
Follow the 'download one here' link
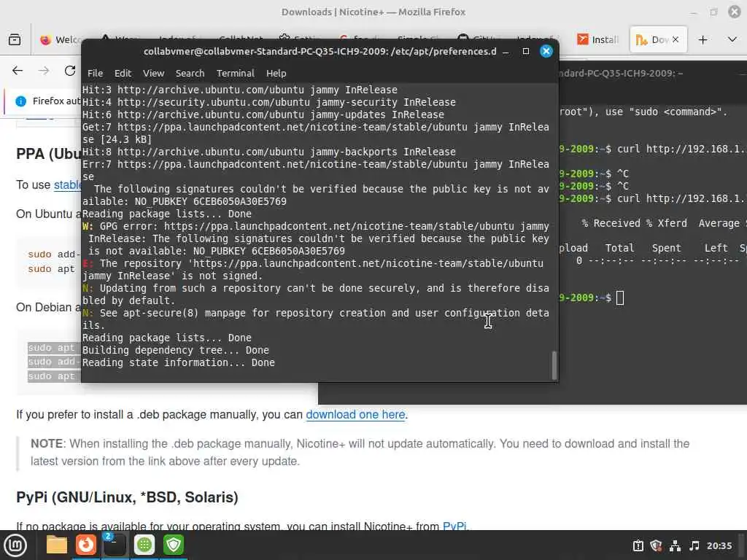(x=355, y=415)
